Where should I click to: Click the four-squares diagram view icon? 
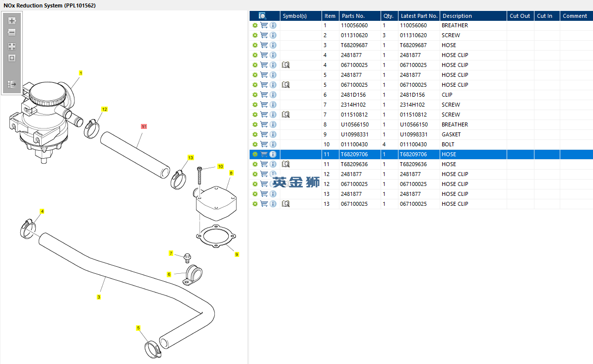[12, 47]
